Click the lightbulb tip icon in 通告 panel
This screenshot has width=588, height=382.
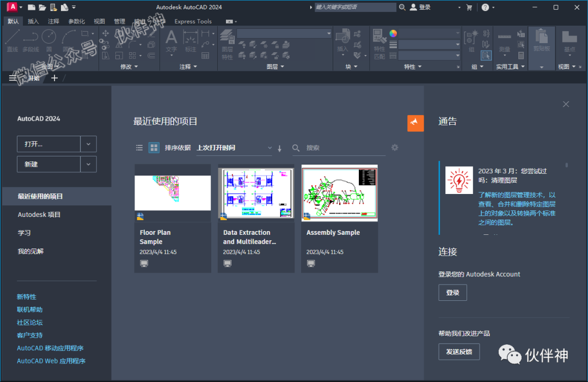tap(459, 180)
